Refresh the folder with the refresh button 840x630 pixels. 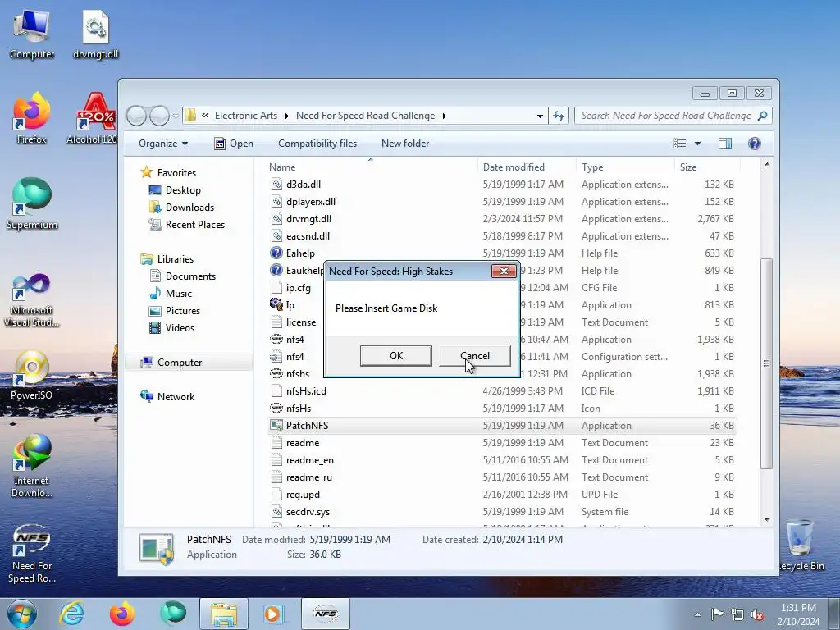[x=559, y=116]
